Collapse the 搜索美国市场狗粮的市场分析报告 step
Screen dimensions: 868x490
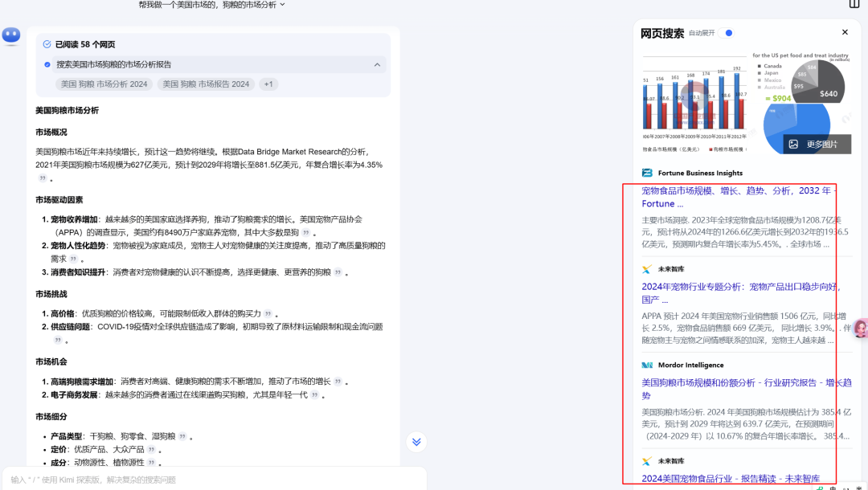(x=377, y=64)
